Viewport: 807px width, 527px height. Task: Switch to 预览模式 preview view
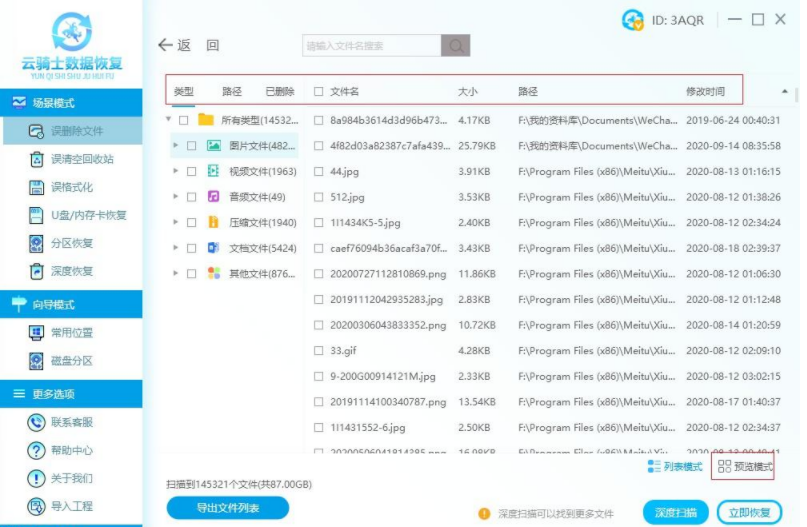pos(745,467)
